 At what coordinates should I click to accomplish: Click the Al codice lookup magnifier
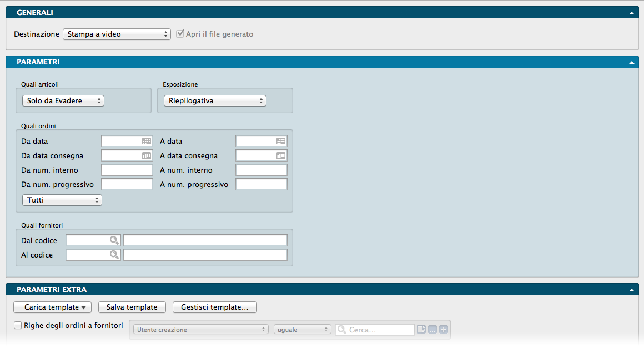(114, 255)
